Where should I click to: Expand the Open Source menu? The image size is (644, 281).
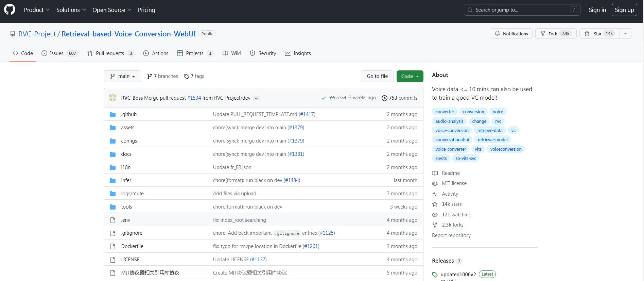click(112, 10)
